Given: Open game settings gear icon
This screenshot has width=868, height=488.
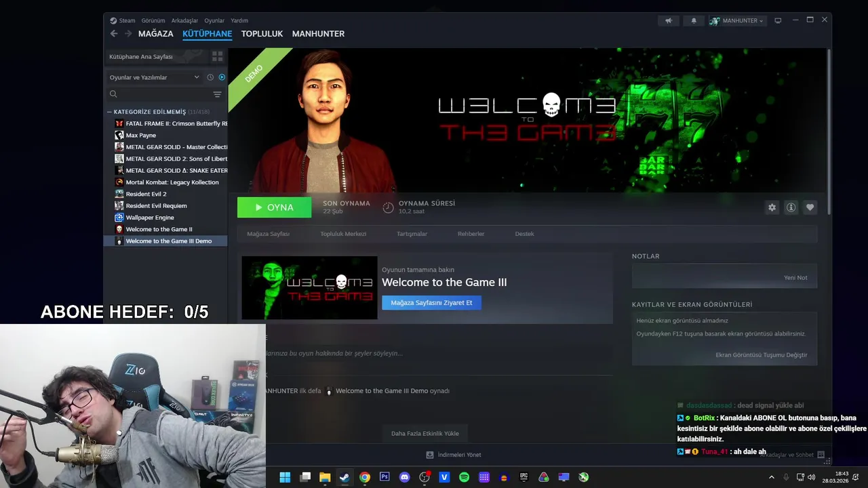Looking at the screenshot, I should pyautogui.click(x=772, y=207).
